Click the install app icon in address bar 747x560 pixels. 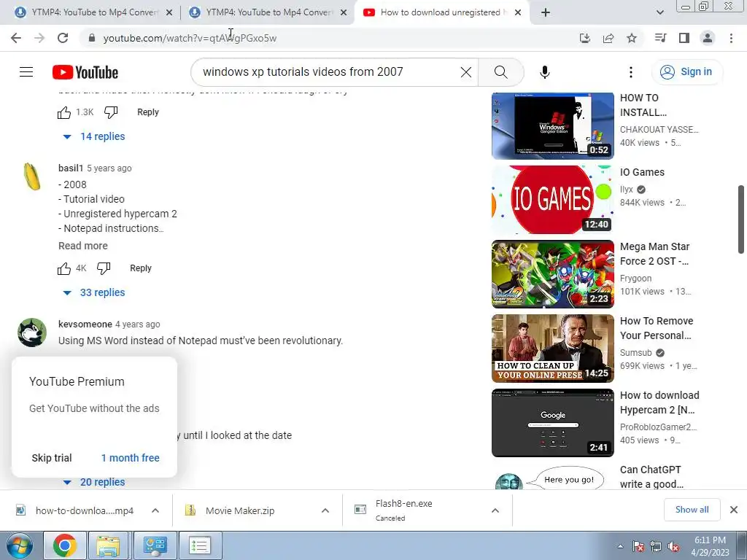[x=584, y=38]
